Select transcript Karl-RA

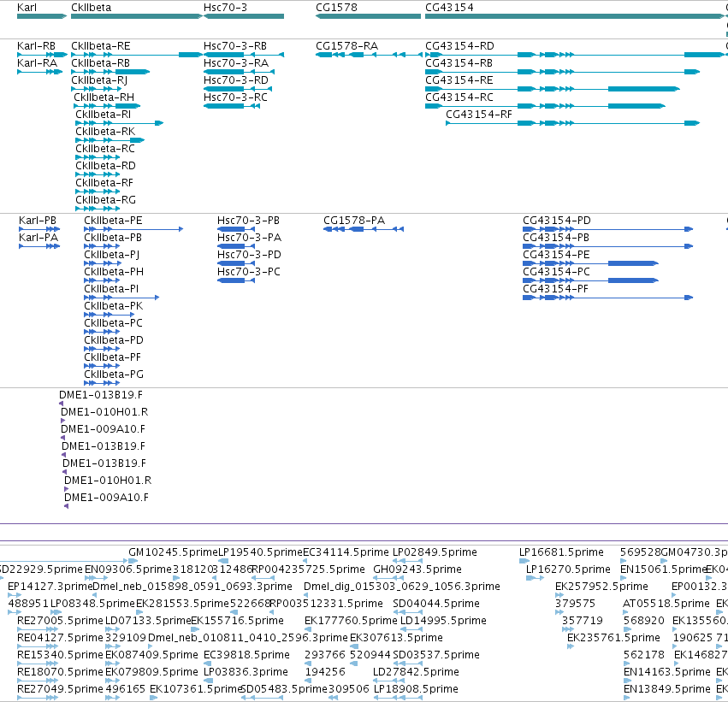tap(37, 63)
